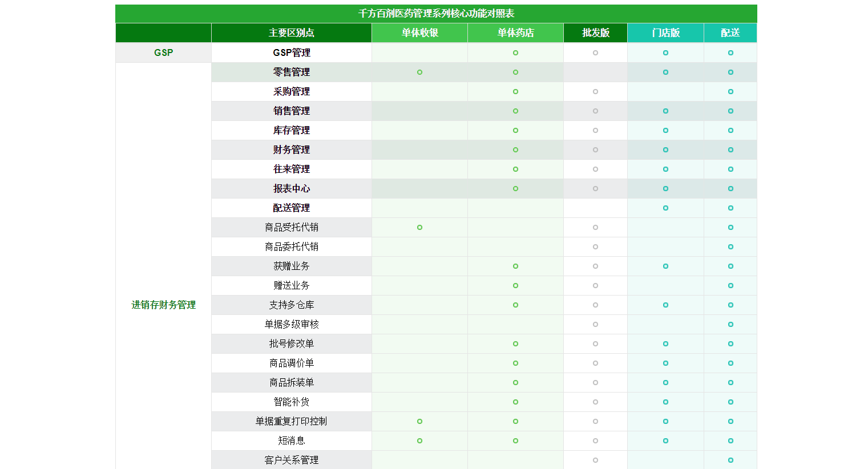868x469 pixels.
Task: Click the 配送 circle in 报表中心 row
Action: point(730,188)
